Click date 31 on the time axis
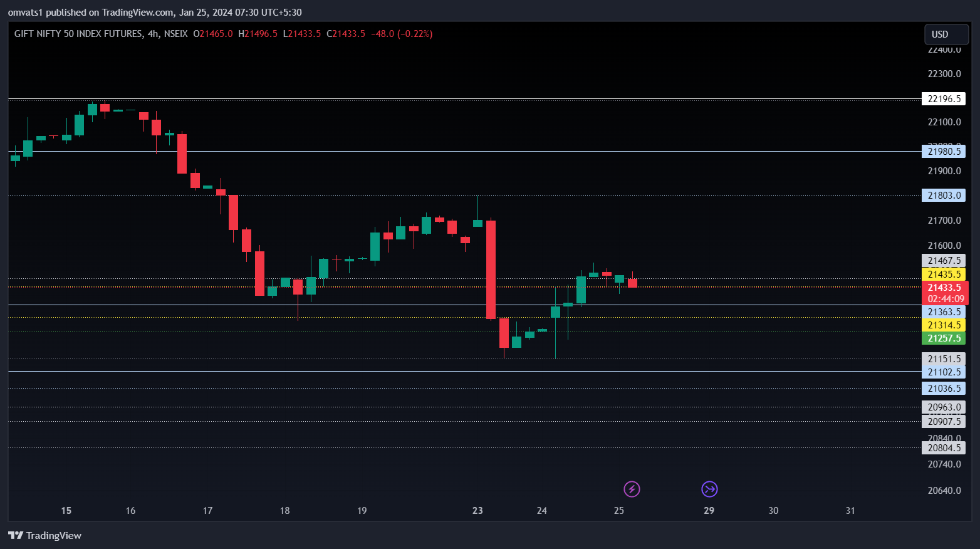 (x=850, y=511)
